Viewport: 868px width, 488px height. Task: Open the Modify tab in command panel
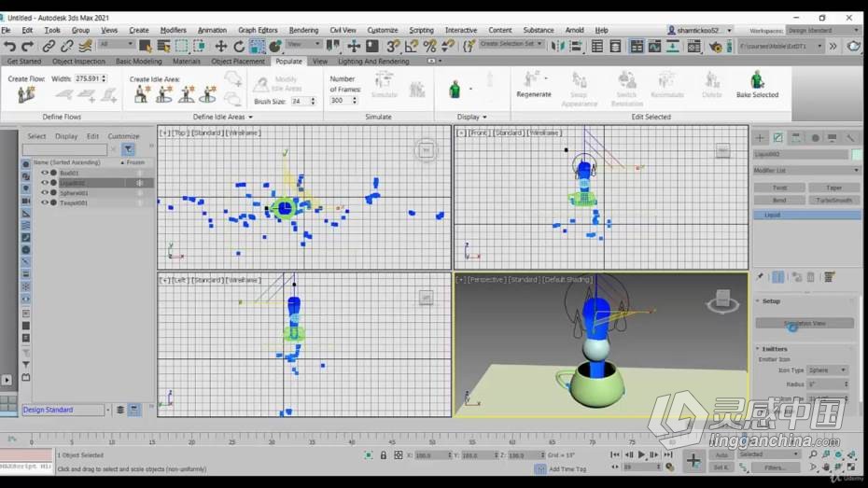tap(778, 138)
